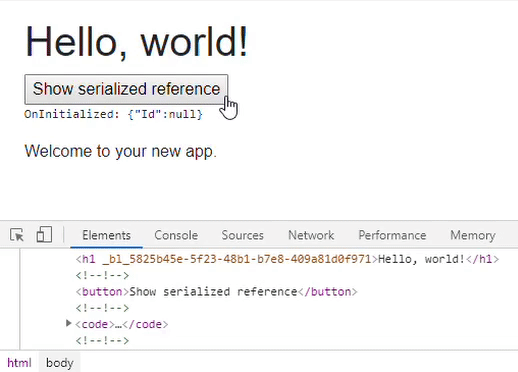The height and width of the screenshot is (372, 518).
Task: Expand the code element node
Action: pyautogui.click(x=69, y=323)
